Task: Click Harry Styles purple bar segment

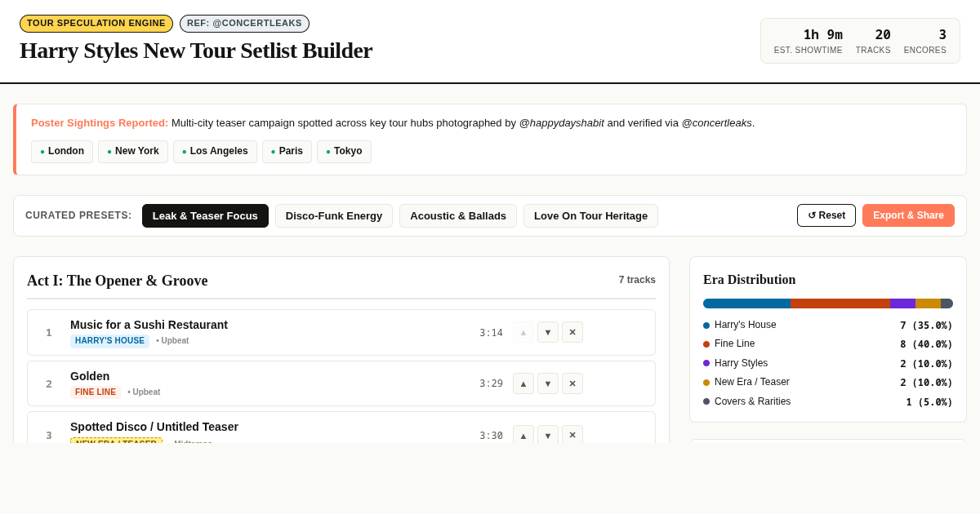Action: [902, 304]
